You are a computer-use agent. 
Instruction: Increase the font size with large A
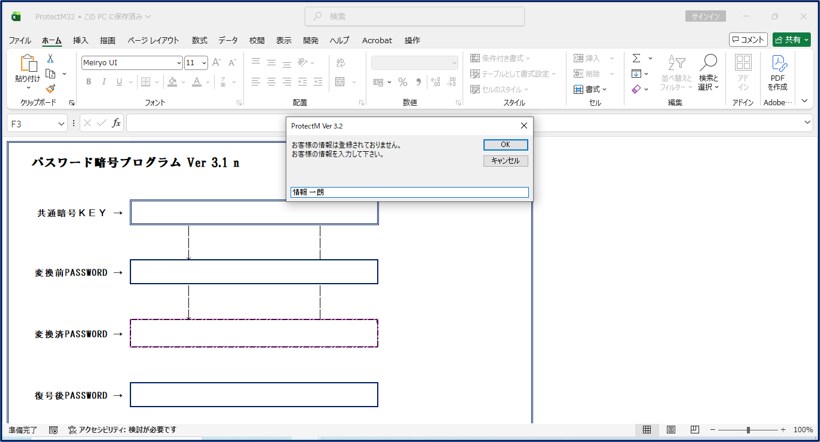coord(217,62)
